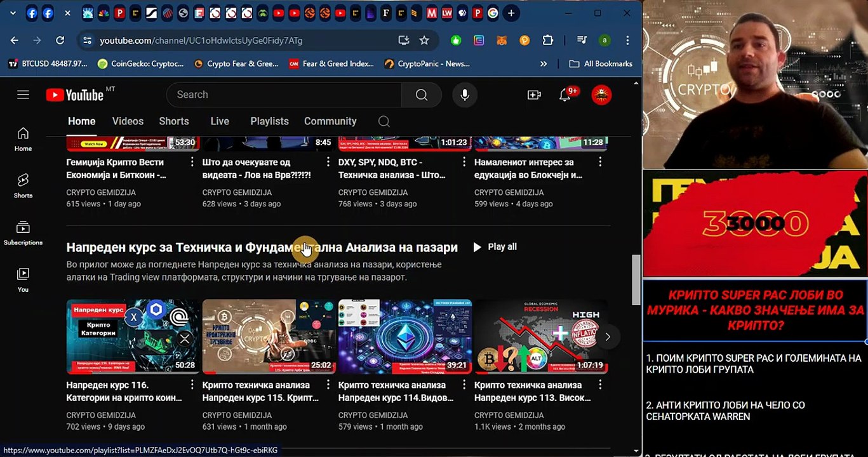Viewport: 868px width, 457px height.
Task: Open the media controls icon in the toolbar
Action: [582, 40]
